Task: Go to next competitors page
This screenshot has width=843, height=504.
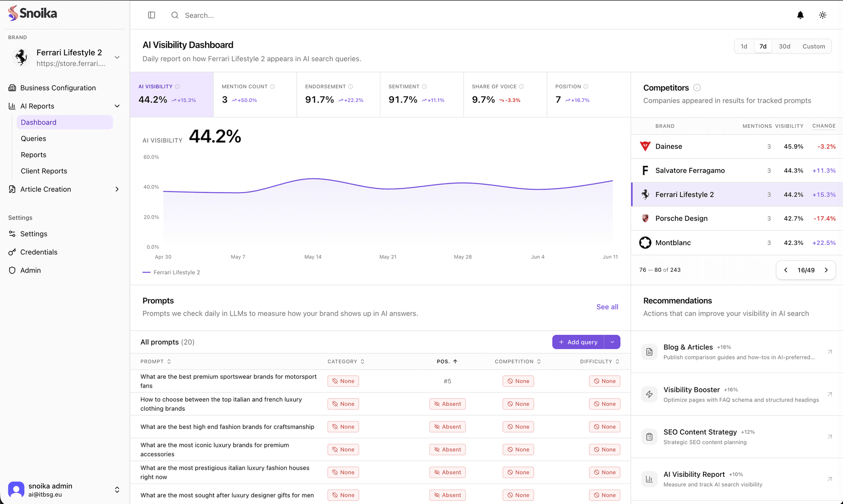Action: (826, 270)
